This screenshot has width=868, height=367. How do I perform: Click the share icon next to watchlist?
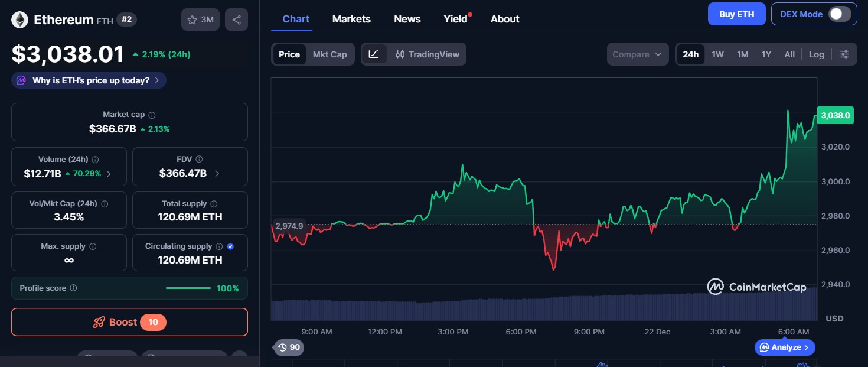point(236,19)
